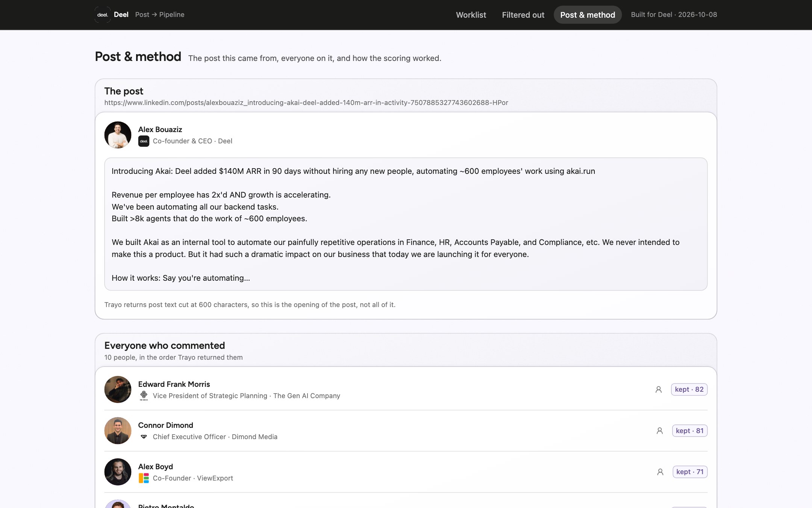The width and height of the screenshot is (812, 508).
Task: Click 'Built for Deel · 2026-10-08' text
Action: 674,15
